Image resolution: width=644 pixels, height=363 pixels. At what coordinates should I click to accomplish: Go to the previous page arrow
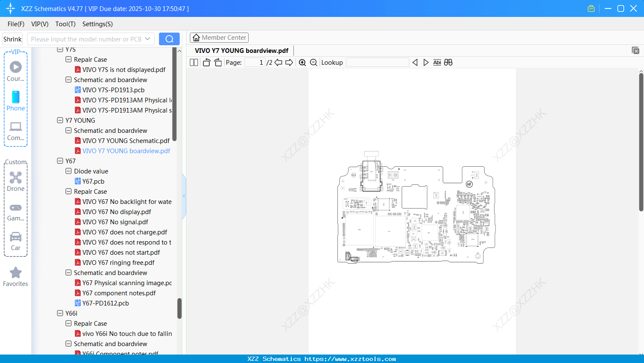(x=278, y=63)
